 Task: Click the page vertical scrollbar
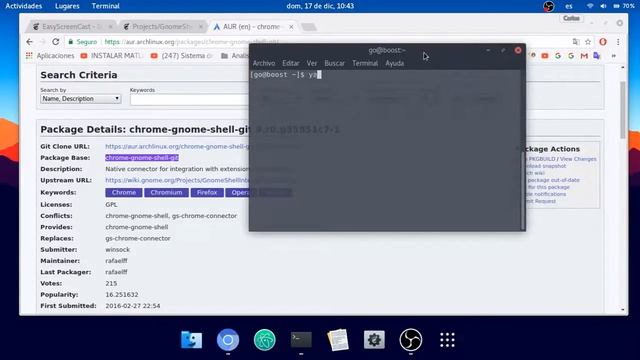[622, 110]
